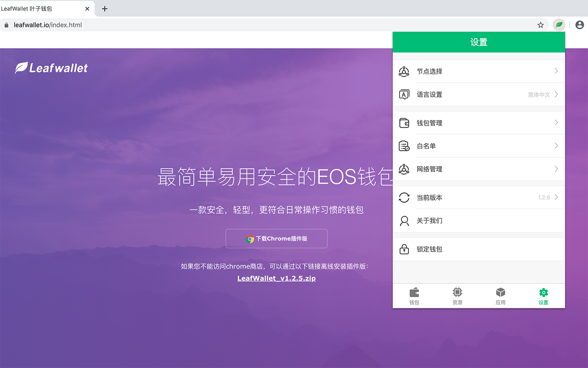Image resolution: width=588 pixels, height=368 pixels.
Task: Click the version number 1.2.6
Action: [x=544, y=197]
